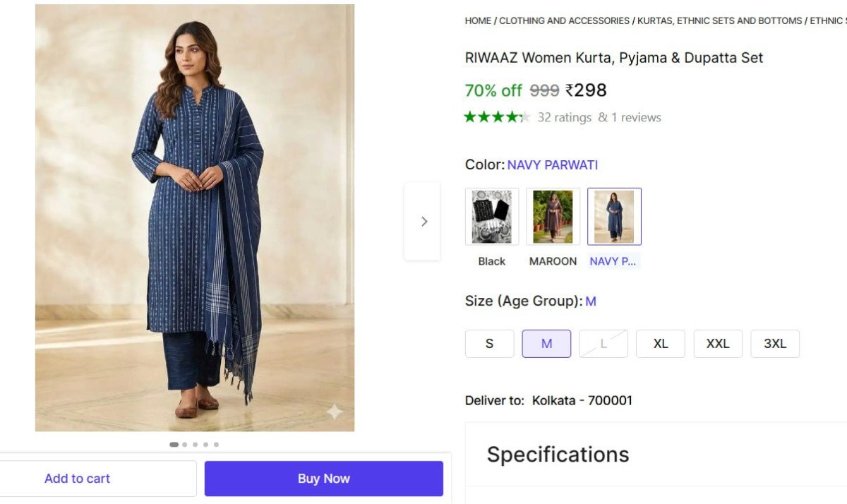Choose size XL

click(661, 344)
